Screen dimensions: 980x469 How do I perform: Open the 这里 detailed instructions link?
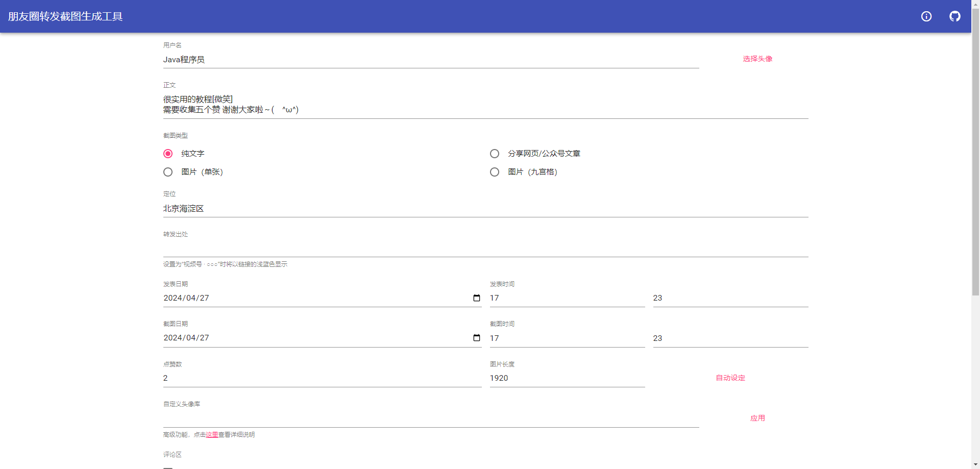coord(212,435)
